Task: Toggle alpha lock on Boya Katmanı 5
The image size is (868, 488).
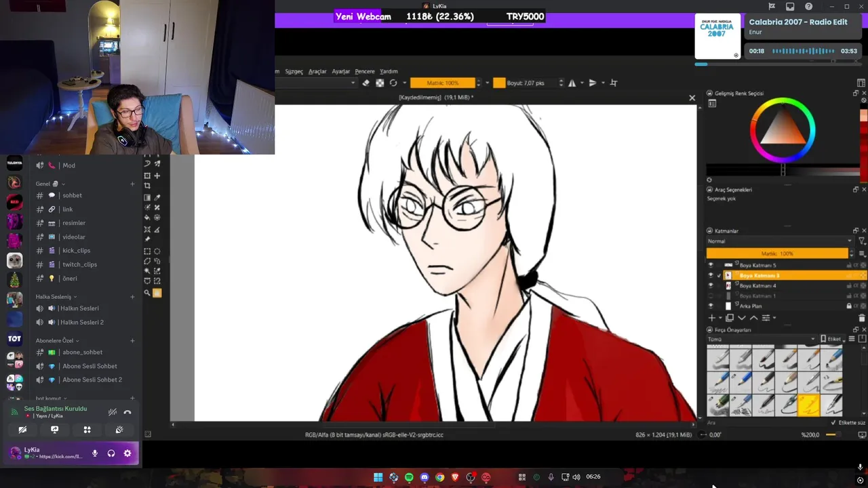Action: click(856, 265)
